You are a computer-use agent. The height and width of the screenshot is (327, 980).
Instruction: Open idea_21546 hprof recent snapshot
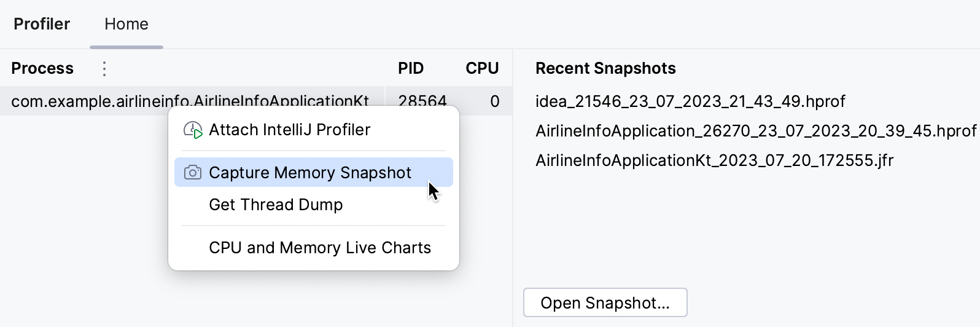[690, 101]
